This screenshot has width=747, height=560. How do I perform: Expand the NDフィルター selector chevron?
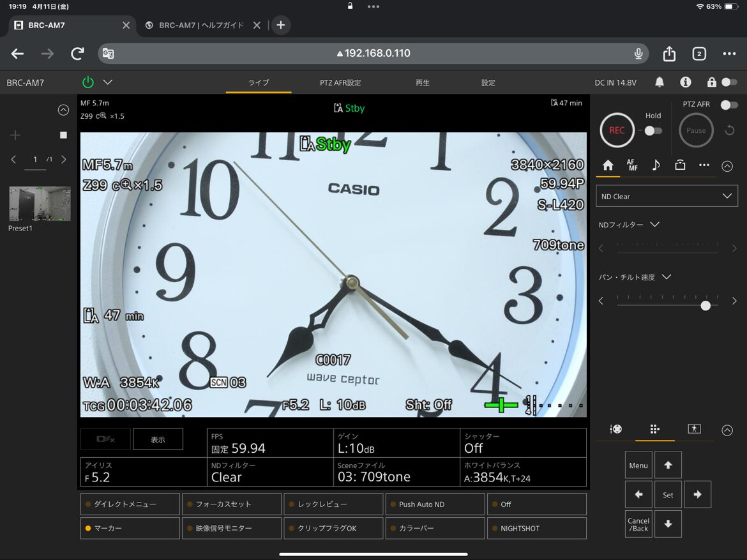tap(655, 225)
